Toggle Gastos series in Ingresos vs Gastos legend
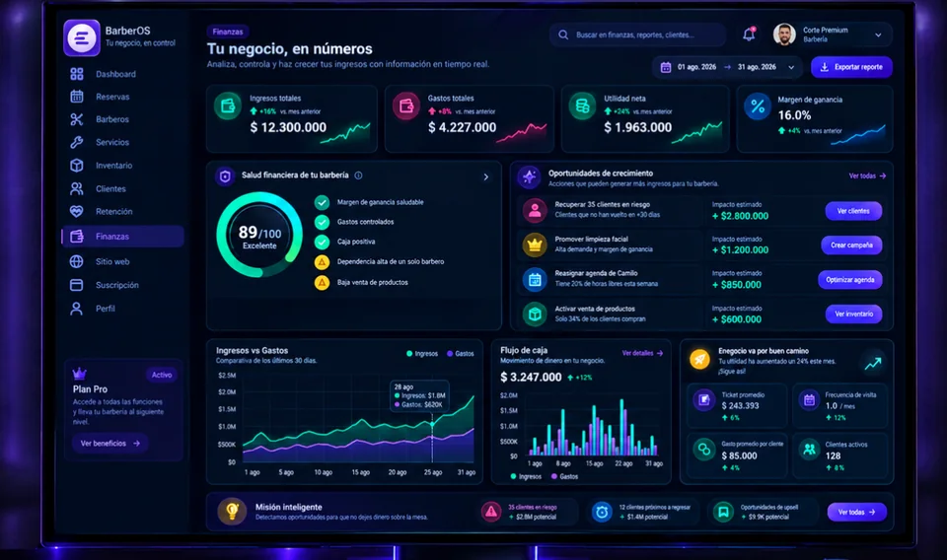The width and height of the screenshot is (947, 560). (461, 354)
